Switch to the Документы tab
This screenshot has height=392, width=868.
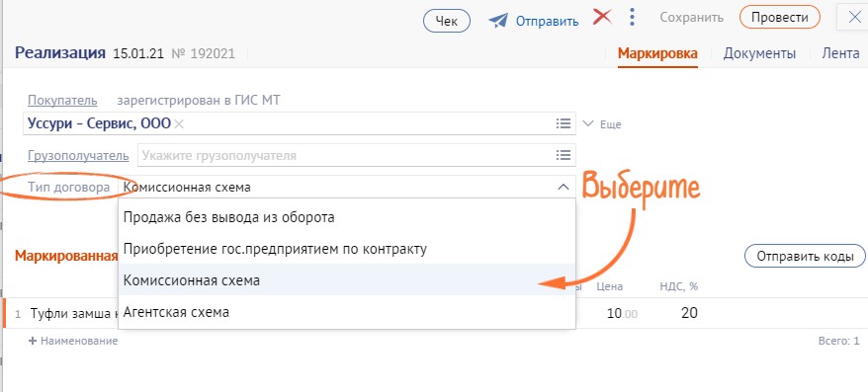click(759, 53)
